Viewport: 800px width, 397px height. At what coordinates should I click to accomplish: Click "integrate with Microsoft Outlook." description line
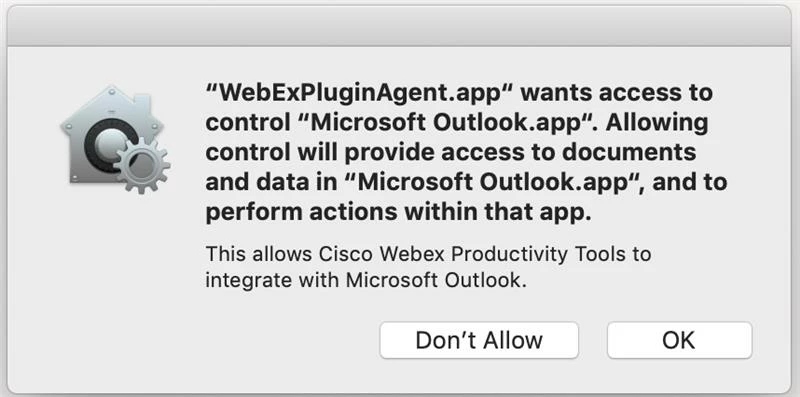[365, 281]
